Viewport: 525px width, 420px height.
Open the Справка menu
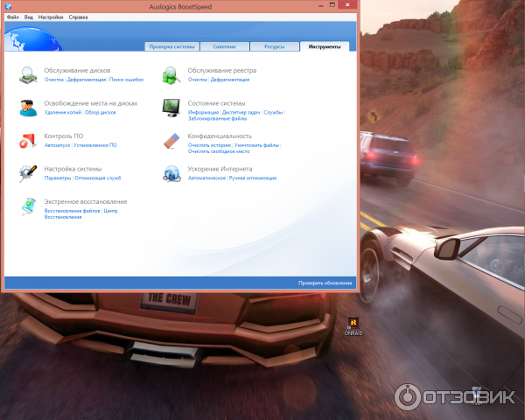coord(78,17)
